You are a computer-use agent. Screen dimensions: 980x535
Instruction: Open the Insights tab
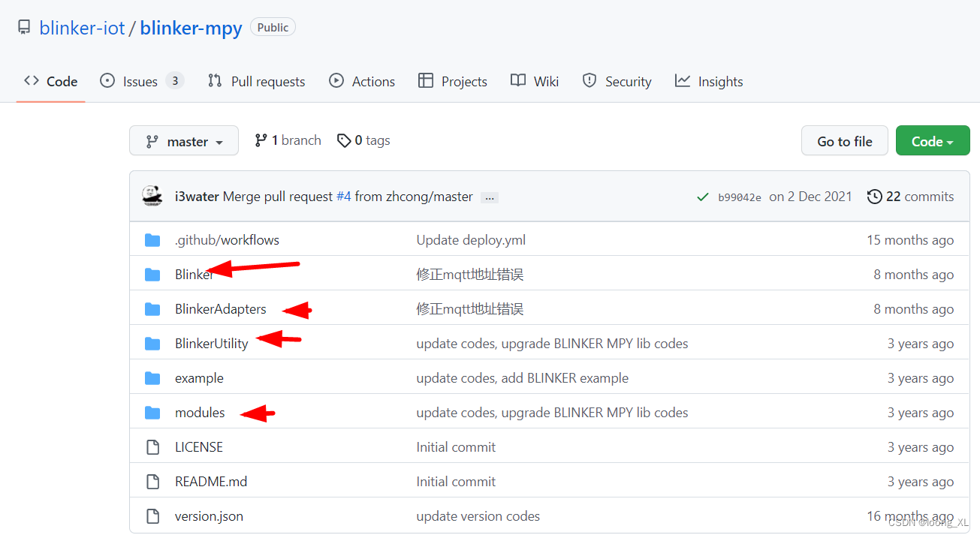(x=709, y=81)
